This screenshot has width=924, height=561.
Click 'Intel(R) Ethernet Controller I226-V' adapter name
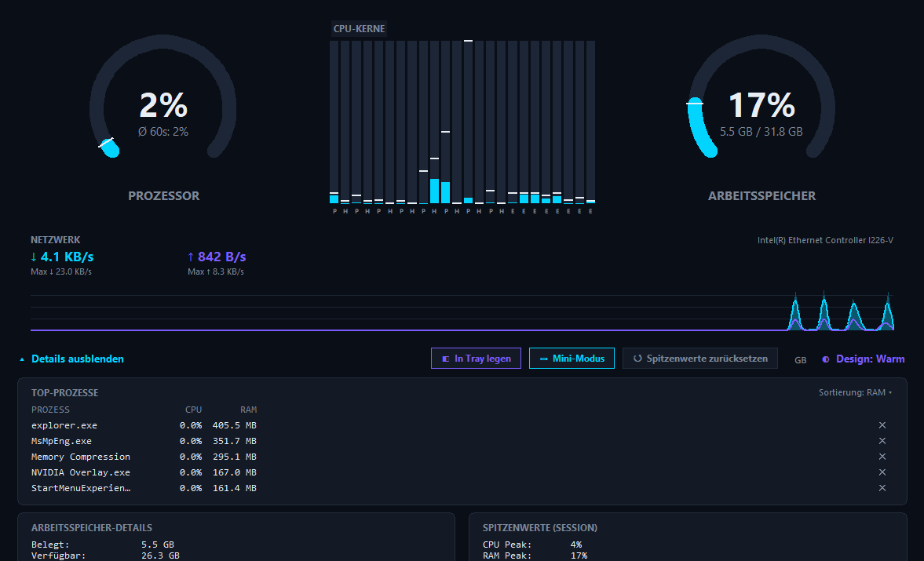(825, 240)
